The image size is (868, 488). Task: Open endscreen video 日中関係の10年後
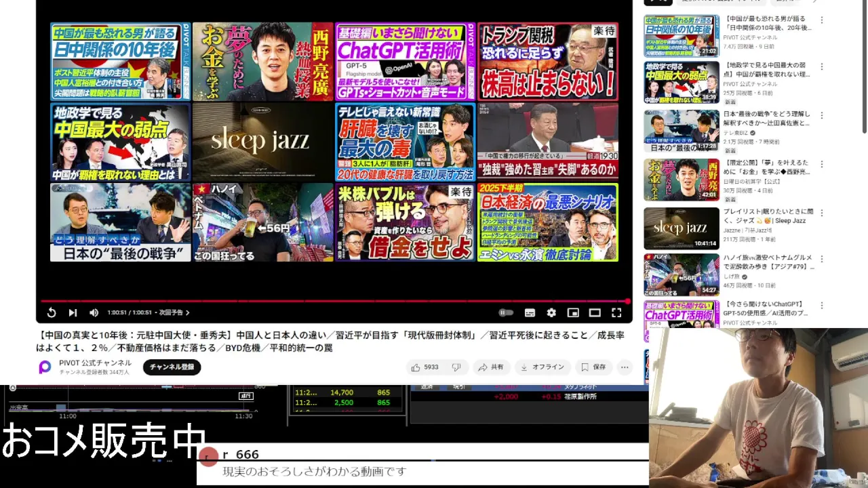(120, 62)
